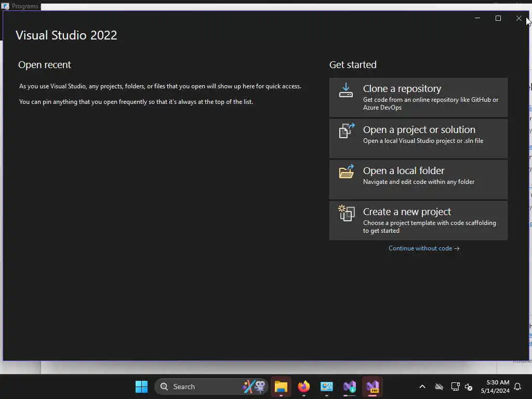Open the Windows Start menu
The image size is (532, 399).
coord(141,387)
